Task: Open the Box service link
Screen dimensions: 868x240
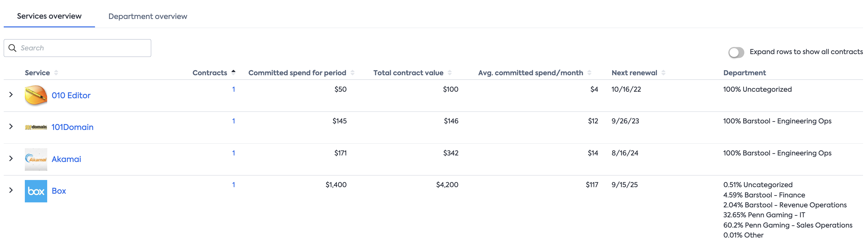Action: point(59,191)
